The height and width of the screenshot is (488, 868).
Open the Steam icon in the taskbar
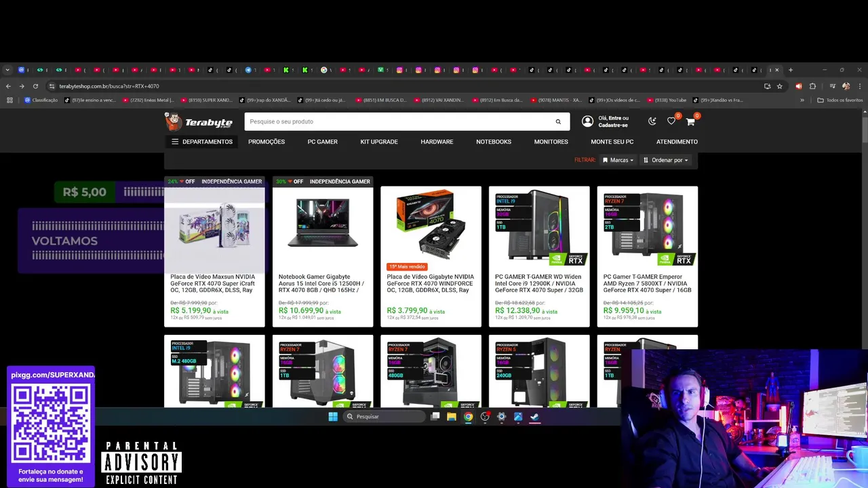coord(534,417)
